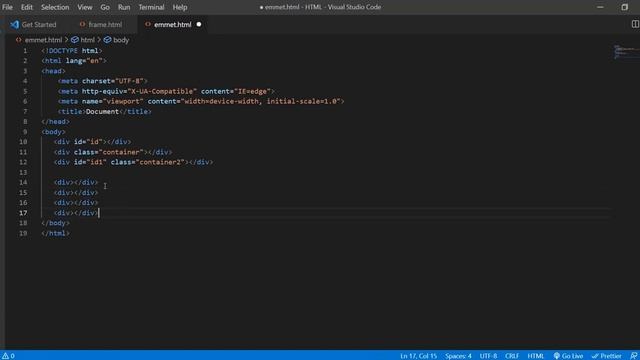Click the opening <body> tag
Image resolution: width=640 pixels, height=360 pixels.
coord(53,132)
